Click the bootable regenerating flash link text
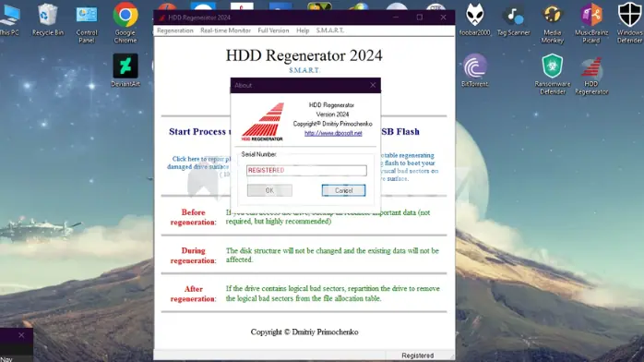This screenshot has height=362, width=644. pyautogui.click(x=409, y=167)
